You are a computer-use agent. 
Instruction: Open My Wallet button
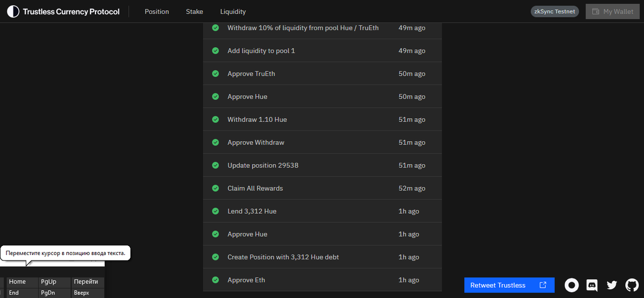click(612, 11)
